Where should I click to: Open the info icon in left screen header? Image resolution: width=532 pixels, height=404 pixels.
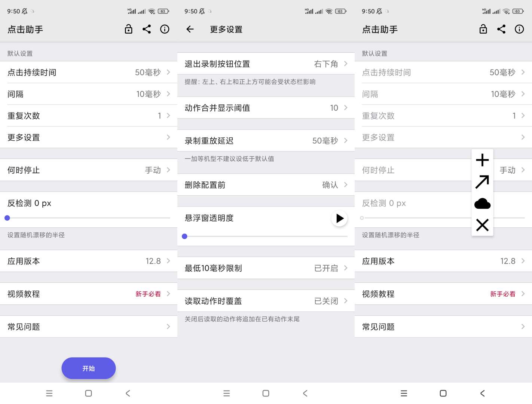tap(165, 29)
